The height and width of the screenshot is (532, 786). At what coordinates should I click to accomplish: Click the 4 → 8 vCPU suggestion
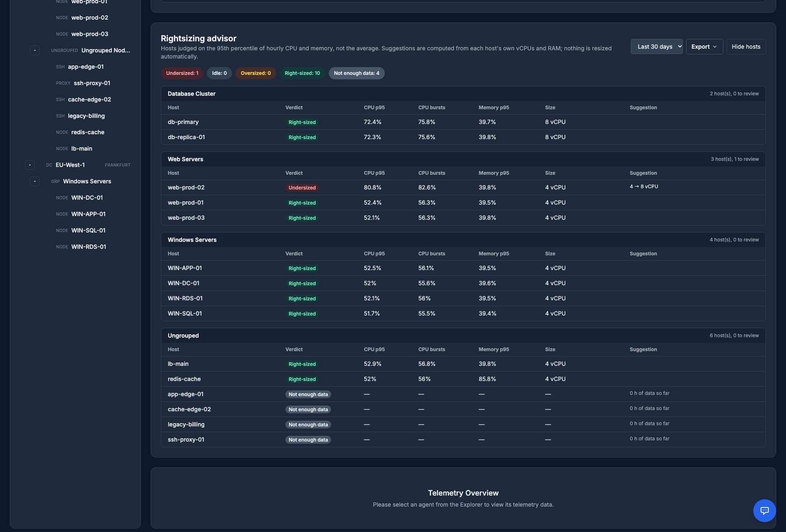pos(644,187)
